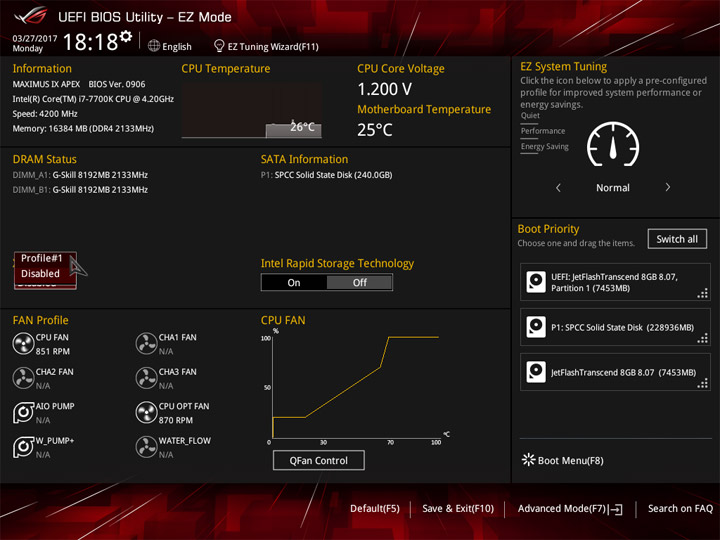
Task: Click DIMM_B1 G-Skill 8192MB entry
Action: pyautogui.click(x=80, y=190)
